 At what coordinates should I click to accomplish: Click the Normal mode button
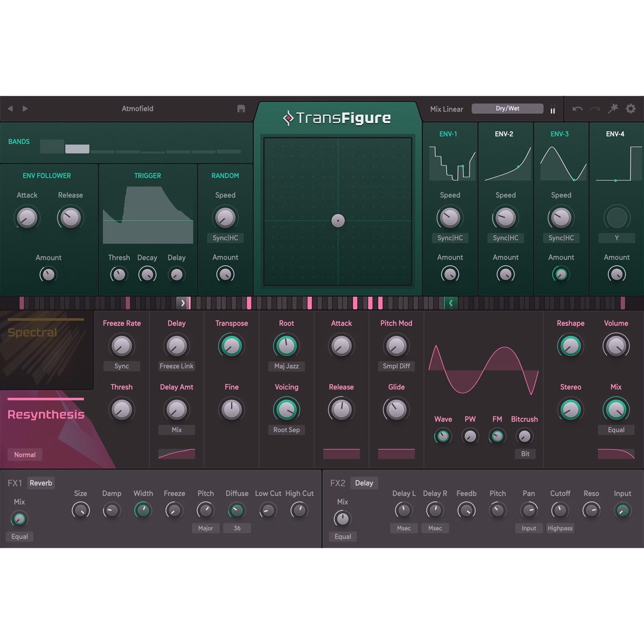coord(25,455)
